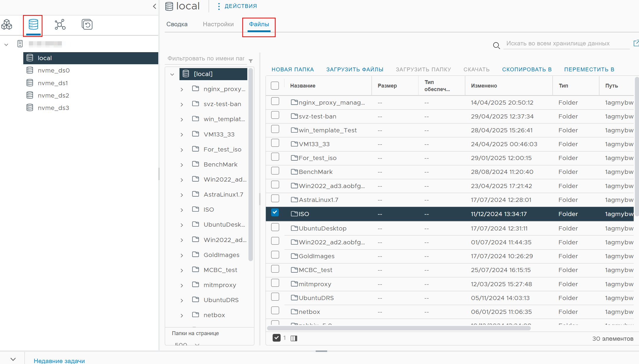Toggle the select-all checkbox in table header

(x=275, y=85)
